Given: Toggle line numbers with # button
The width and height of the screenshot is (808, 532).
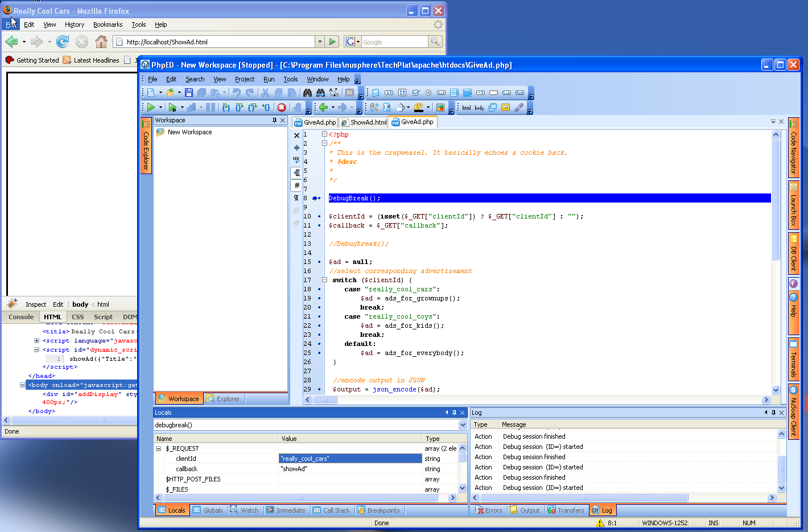Looking at the screenshot, I should [x=296, y=185].
